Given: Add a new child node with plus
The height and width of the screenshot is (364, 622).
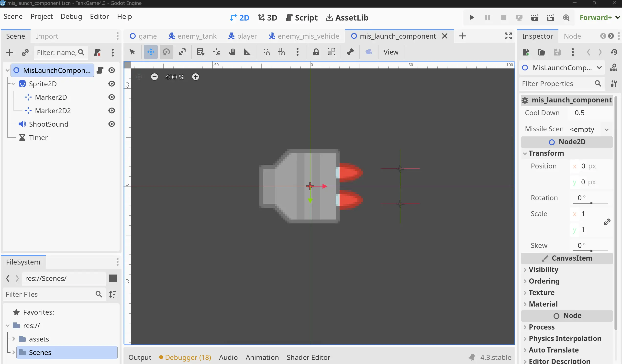Looking at the screenshot, I should click(x=9, y=53).
